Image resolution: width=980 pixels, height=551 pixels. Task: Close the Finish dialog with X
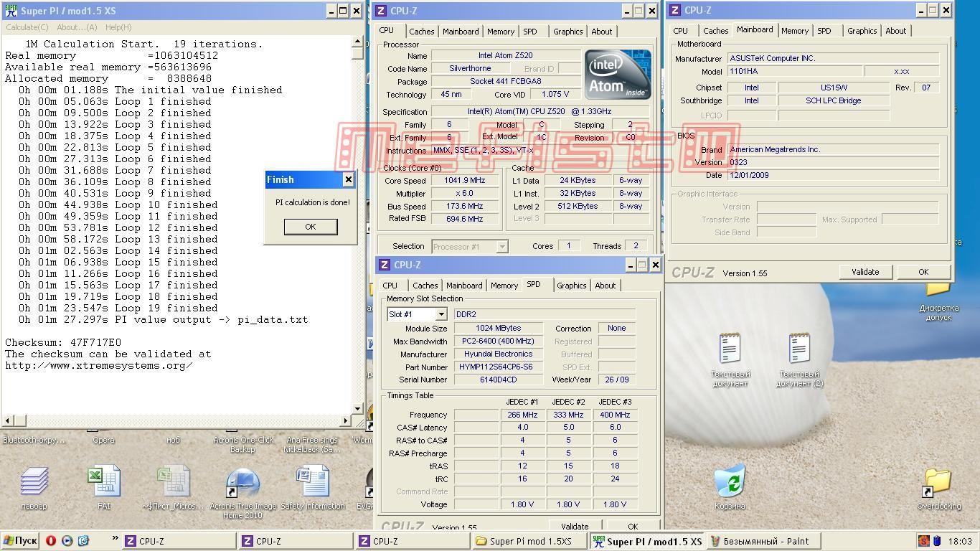coord(348,179)
